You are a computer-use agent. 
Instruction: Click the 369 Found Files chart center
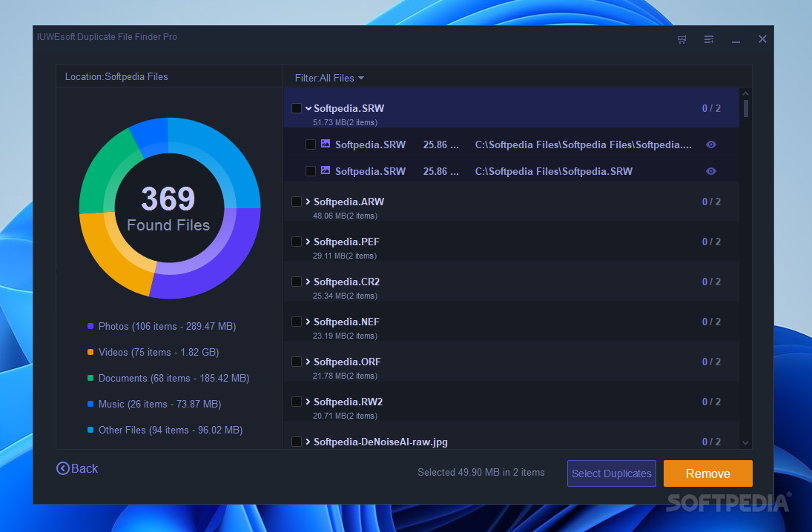(169, 208)
